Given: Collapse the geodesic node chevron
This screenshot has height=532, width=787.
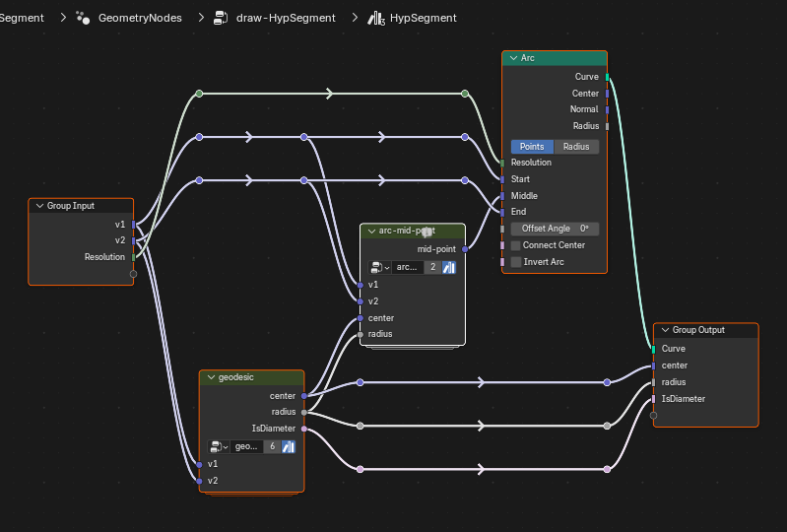Looking at the screenshot, I should 212,377.
